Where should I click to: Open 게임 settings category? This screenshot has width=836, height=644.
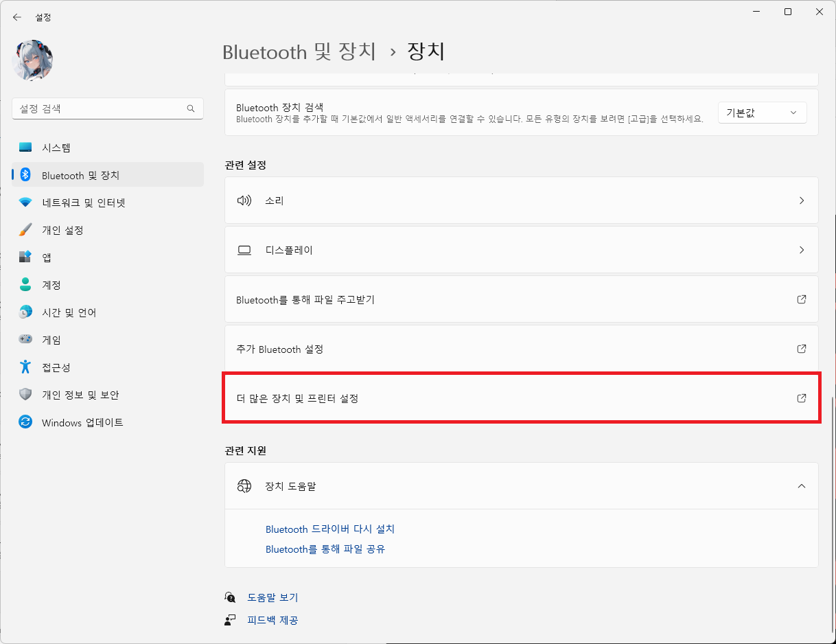(108, 340)
